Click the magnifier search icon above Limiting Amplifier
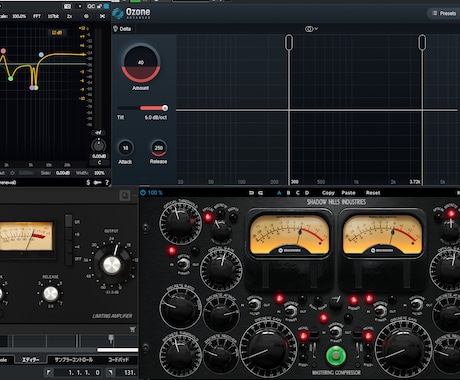 click(125, 196)
